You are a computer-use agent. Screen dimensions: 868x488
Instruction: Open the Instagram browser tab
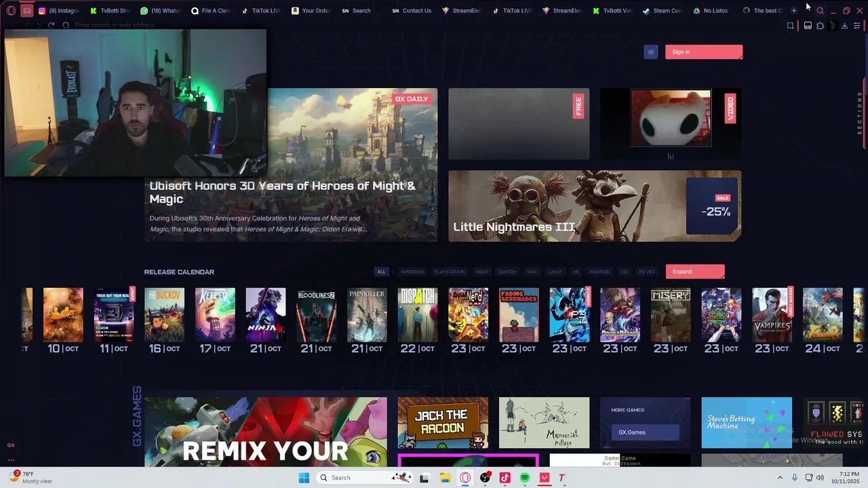(59, 11)
